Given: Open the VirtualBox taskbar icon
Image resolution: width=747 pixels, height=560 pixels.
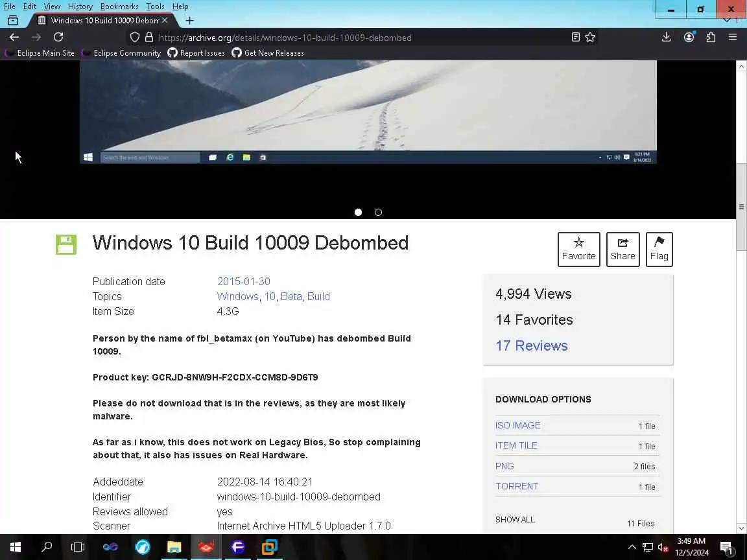Looking at the screenshot, I should (270, 547).
